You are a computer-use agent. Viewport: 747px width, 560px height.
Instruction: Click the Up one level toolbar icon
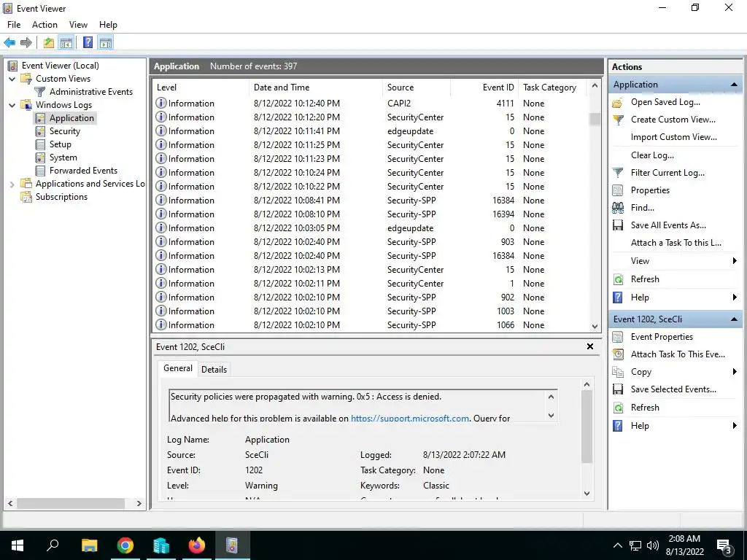coord(49,43)
